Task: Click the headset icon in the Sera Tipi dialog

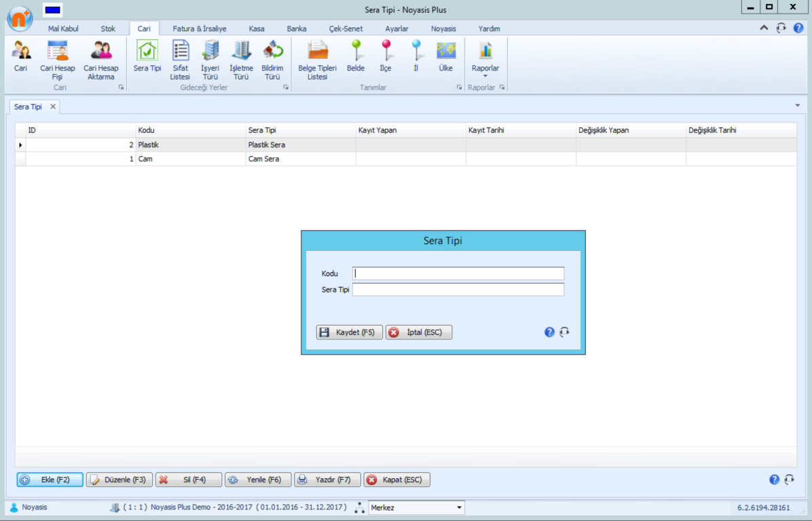Action: point(564,332)
